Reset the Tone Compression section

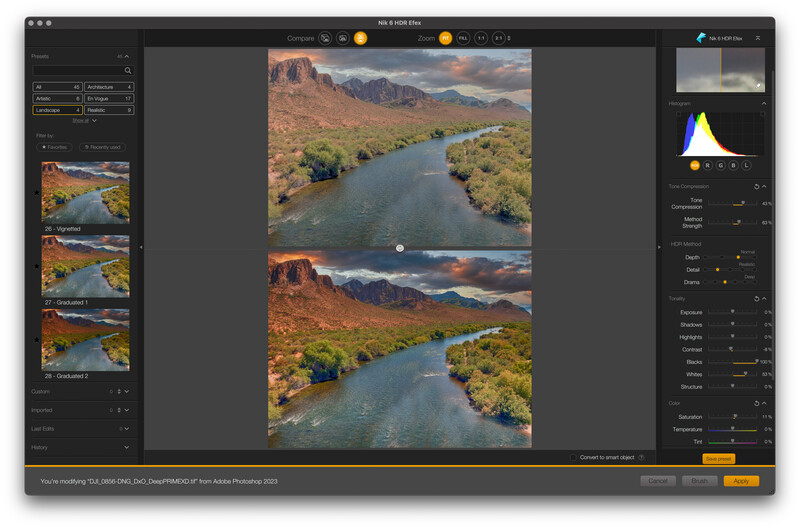pyautogui.click(x=756, y=187)
